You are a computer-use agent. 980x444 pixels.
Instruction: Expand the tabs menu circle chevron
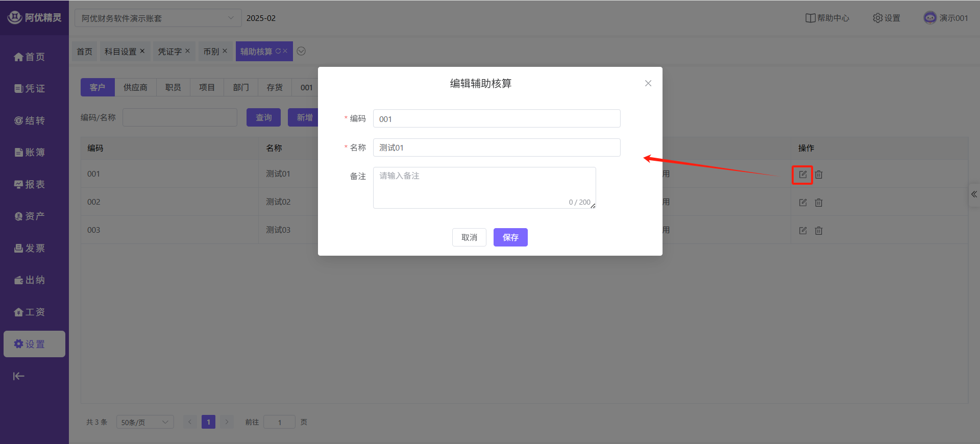(301, 51)
